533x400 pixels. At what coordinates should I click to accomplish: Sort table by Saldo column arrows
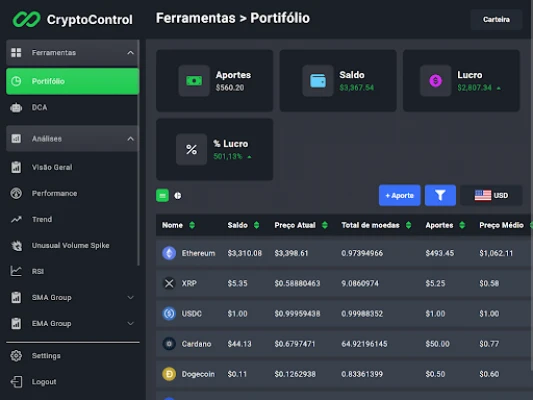[x=257, y=225]
